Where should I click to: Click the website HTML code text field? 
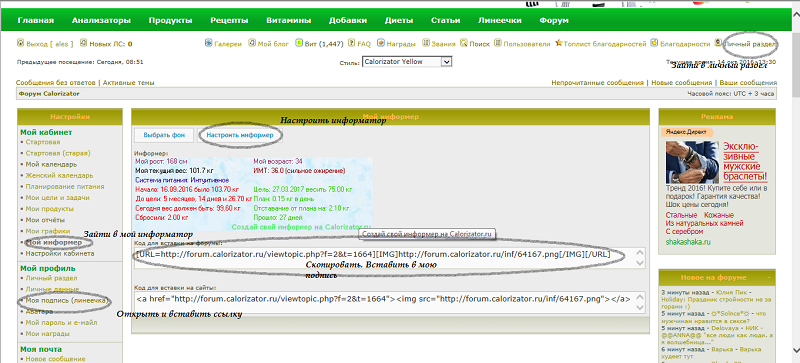391,302
